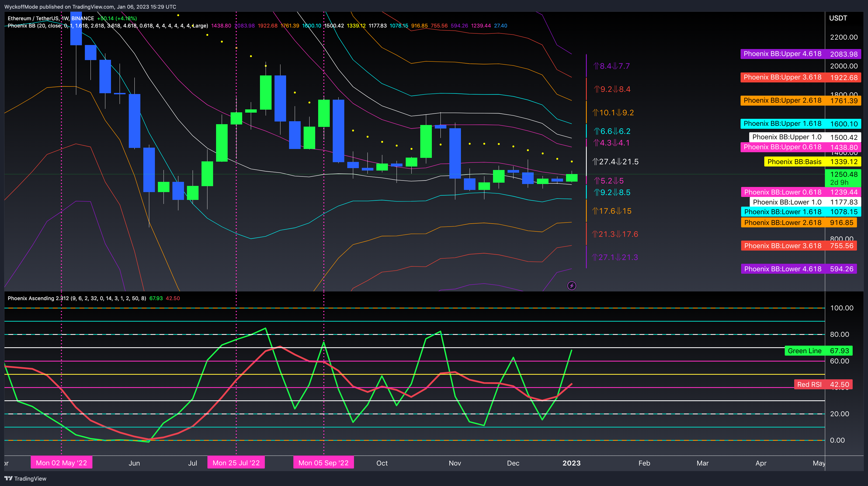Click the ⇑21.3⇓17.6 red band label

click(x=615, y=234)
